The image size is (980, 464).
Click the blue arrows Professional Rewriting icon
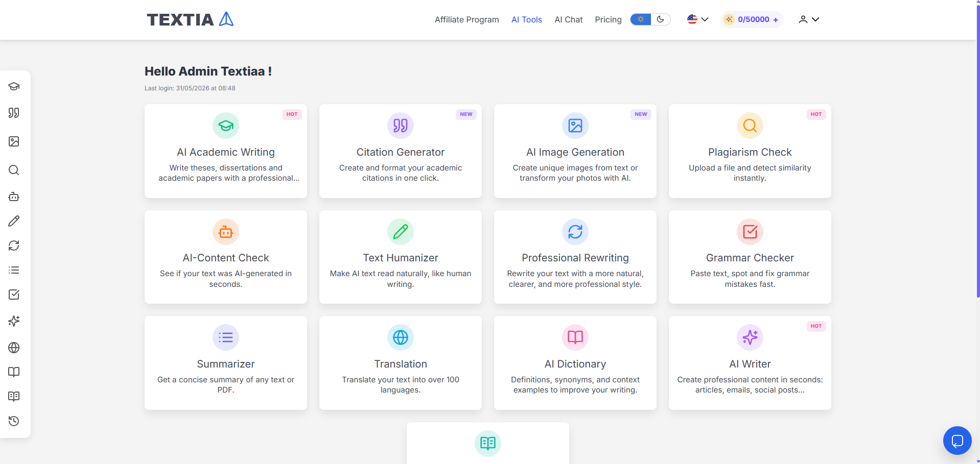coord(575,232)
